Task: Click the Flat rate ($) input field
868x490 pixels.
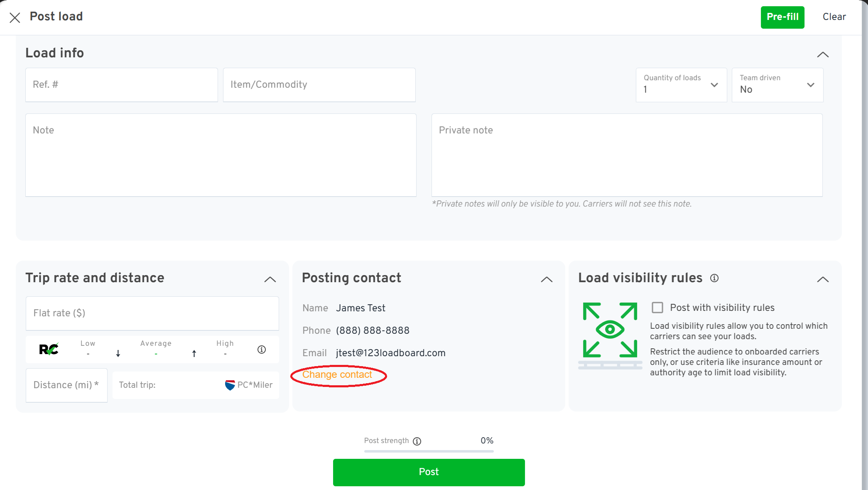Action: point(152,313)
